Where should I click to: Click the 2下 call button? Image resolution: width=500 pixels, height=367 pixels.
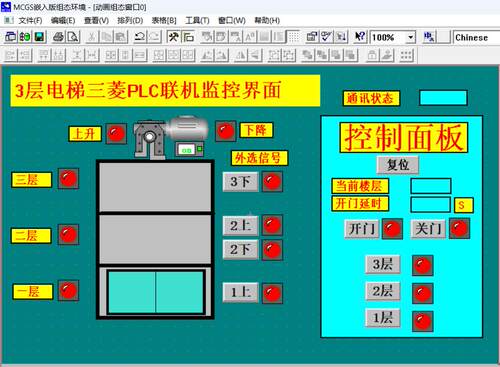click(x=240, y=250)
